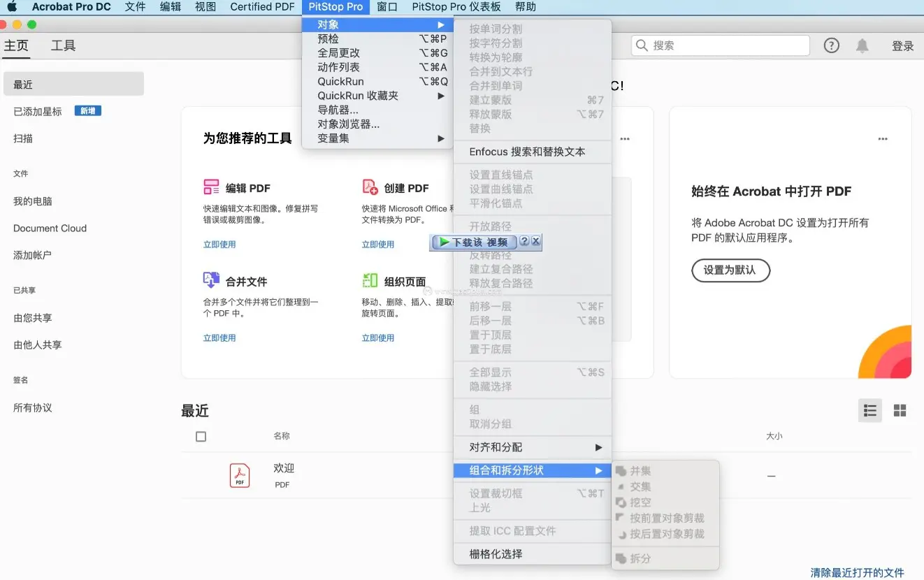Click the 设置为默认 button
This screenshot has width=924, height=580.
click(x=730, y=270)
